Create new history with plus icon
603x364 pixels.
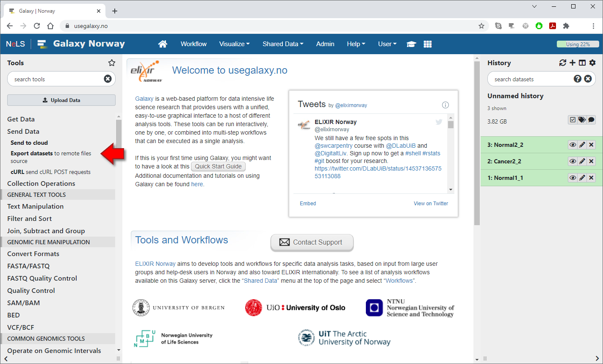[x=573, y=63]
